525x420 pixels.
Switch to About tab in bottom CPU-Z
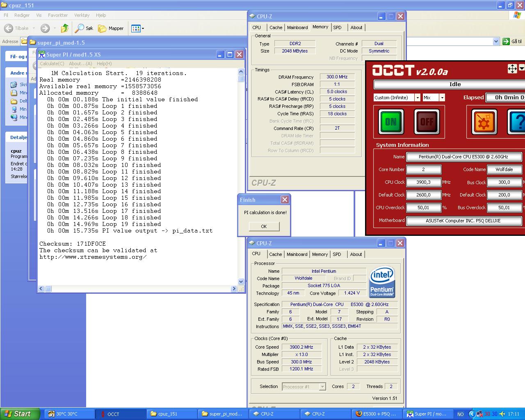pyautogui.click(x=356, y=254)
